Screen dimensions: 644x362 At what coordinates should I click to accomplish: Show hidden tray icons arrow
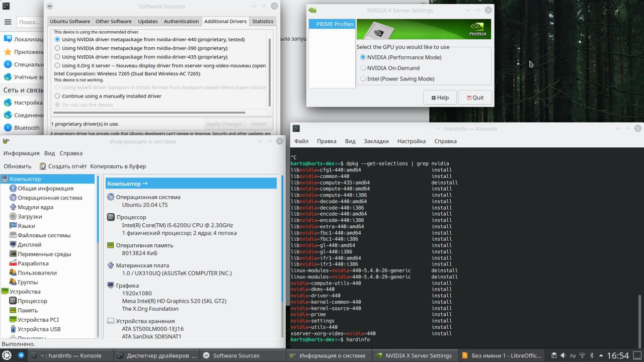600,355
